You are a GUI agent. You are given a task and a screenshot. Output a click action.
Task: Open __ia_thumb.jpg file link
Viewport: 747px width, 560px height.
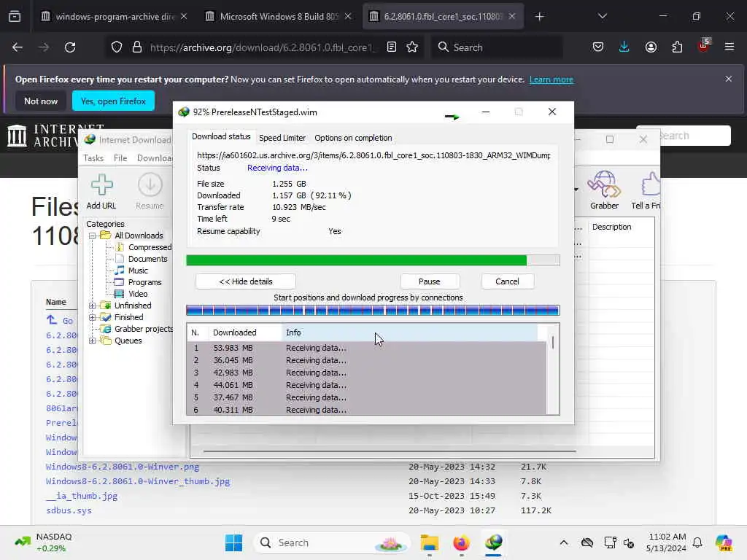pyautogui.click(x=82, y=496)
